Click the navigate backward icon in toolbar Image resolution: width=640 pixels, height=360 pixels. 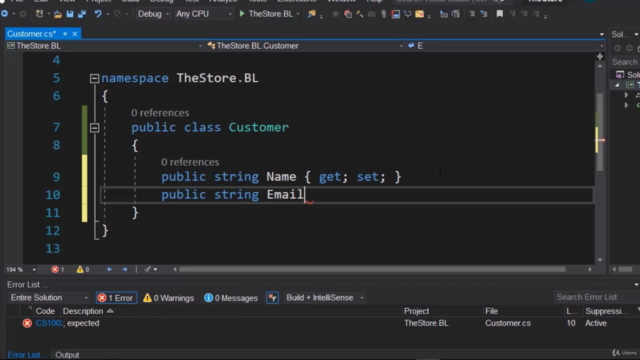[4, 14]
